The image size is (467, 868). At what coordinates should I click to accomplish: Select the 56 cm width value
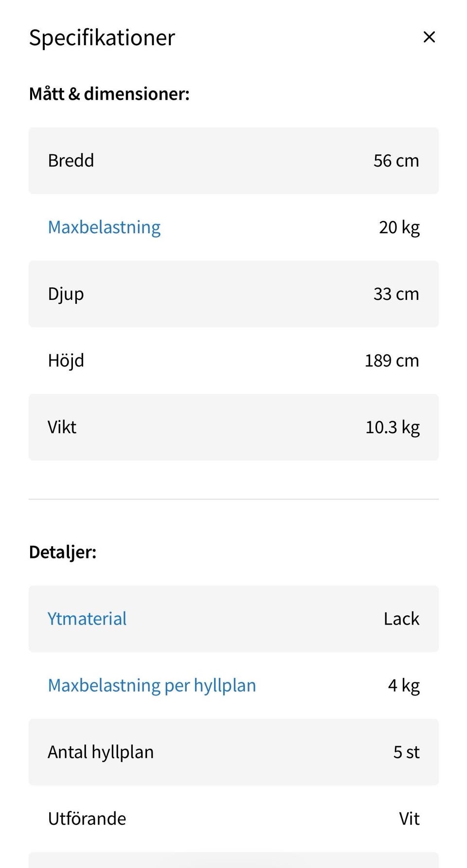[x=396, y=161]
